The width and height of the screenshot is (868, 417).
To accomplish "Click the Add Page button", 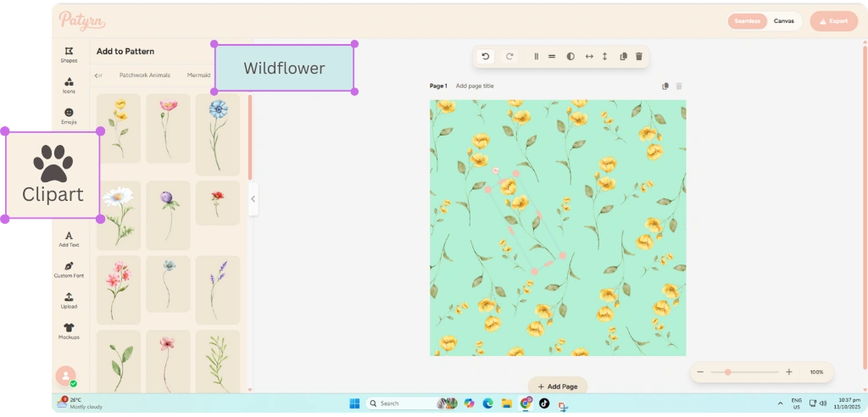I will [x=558, y=386].
